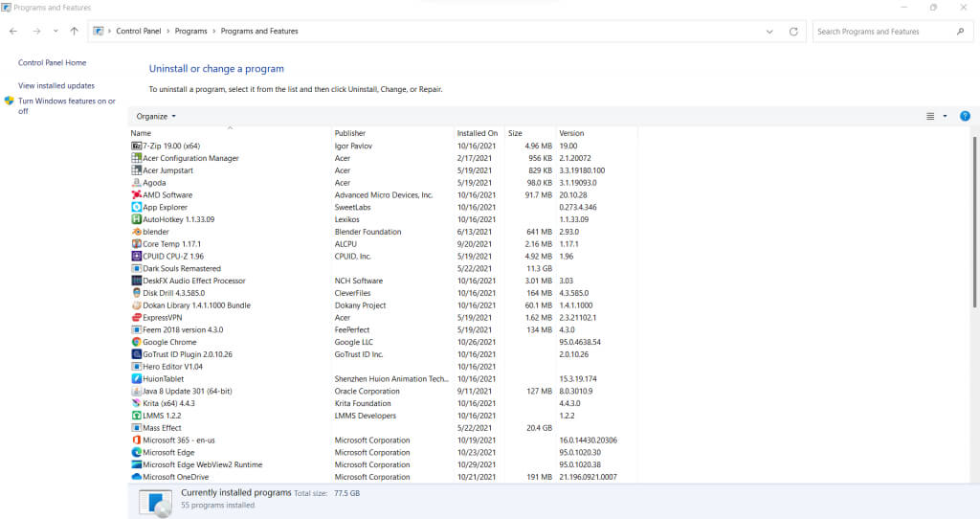Sort programs by Size column

[x=515, y=133]
